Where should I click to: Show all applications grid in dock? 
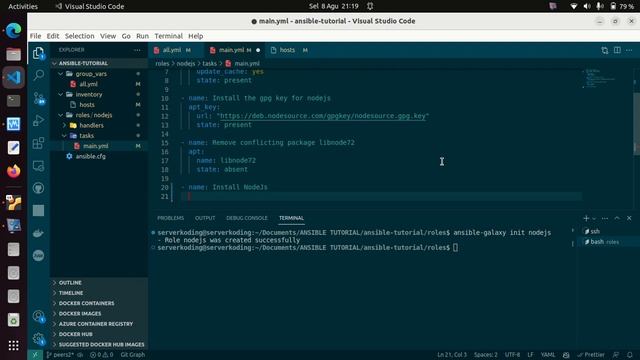pos(13,345)
